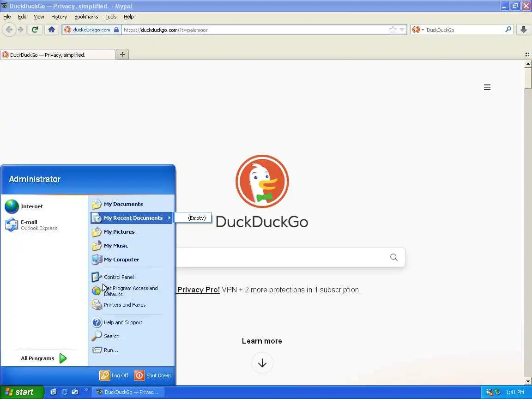Click the Log Off button
Viewport: 532px width, 399px height.
pyautogui.click(x=114, y=375)
